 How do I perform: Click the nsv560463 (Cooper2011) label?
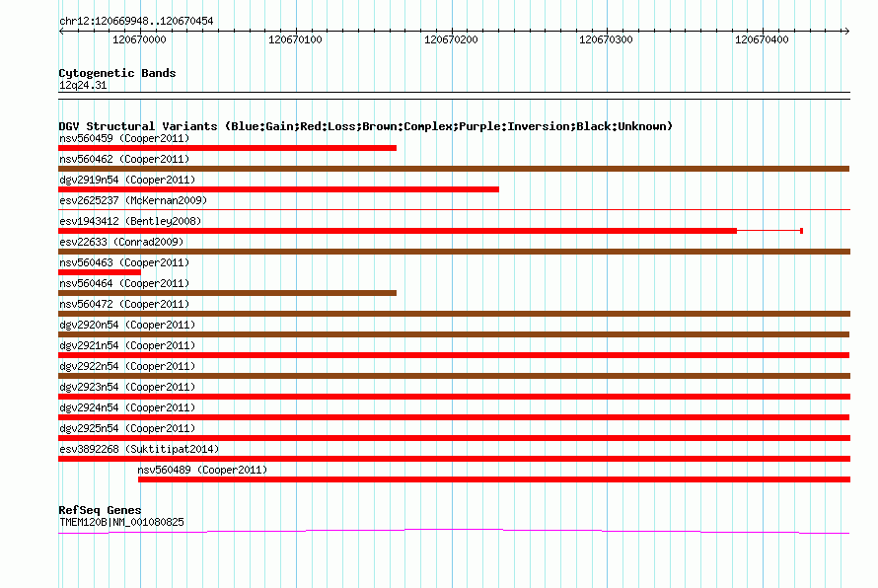point(124,262)
